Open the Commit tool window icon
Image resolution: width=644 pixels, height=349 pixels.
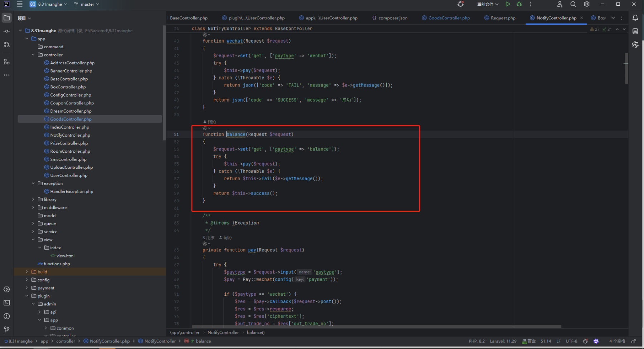[7, 31]
